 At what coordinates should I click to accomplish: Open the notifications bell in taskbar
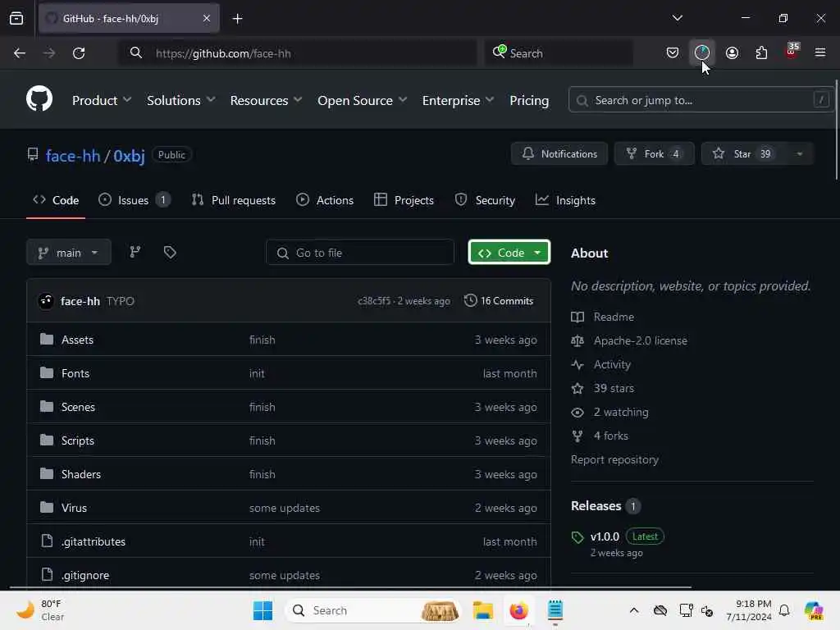(x=784, y=610)
